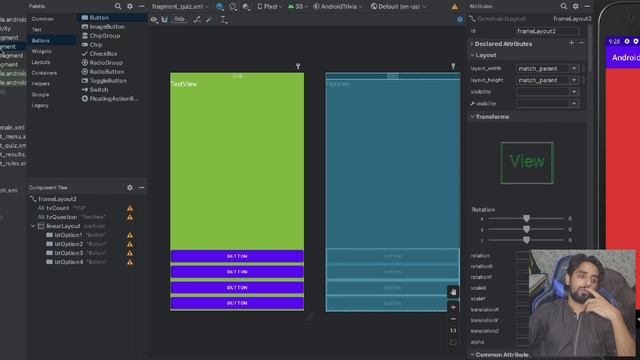The height and width of the screenshot is (360, 640).
Task: Hide the Palette panel with the minus icon
Action: tap(141, 6)
